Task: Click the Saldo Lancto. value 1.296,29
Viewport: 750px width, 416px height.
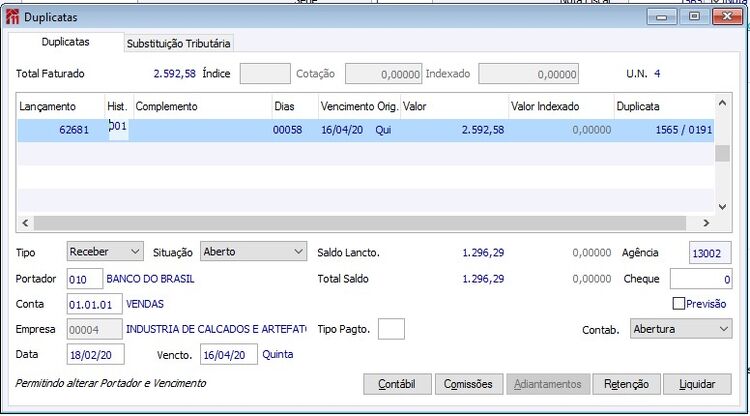Action: tap(483, 253)
